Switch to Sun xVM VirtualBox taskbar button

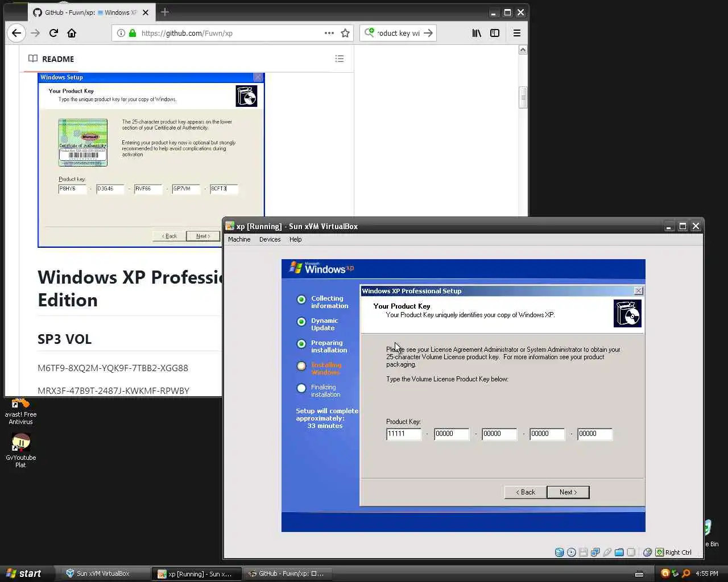tap(105, 573)
